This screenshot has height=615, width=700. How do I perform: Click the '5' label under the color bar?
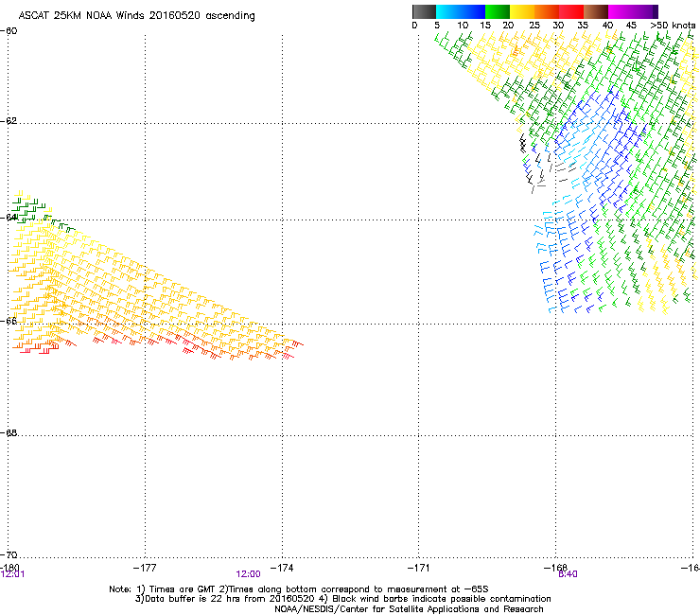click(437, 26)
